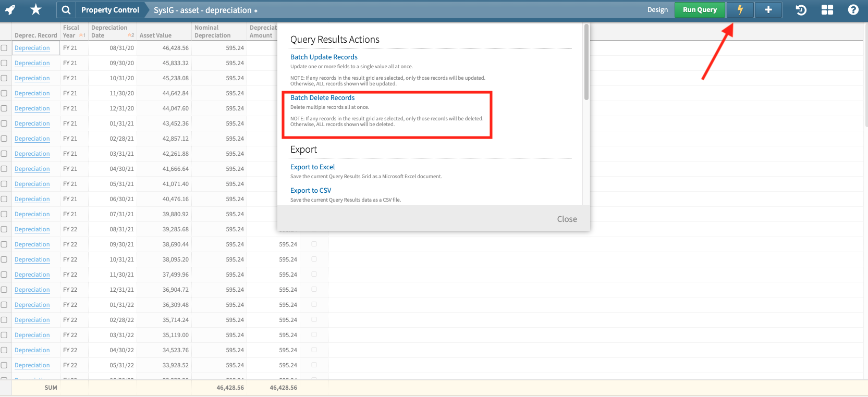Open the lightning bolt actions menu

tap(740, 10)
